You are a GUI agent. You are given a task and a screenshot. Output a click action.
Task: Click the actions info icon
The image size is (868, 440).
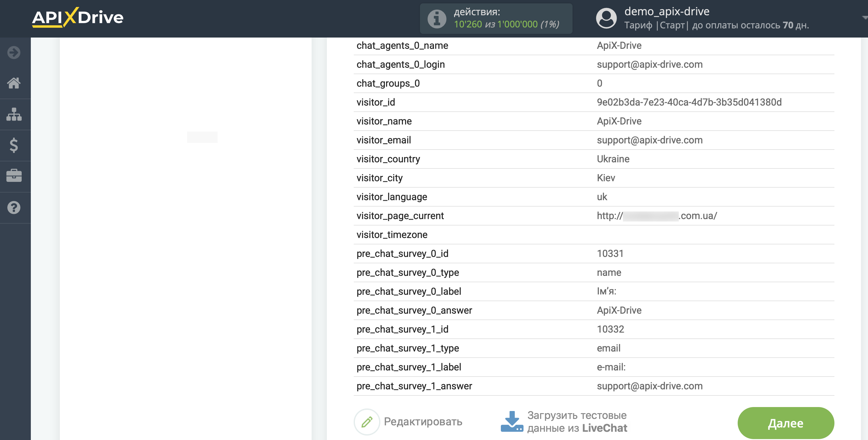pos(437,19)
